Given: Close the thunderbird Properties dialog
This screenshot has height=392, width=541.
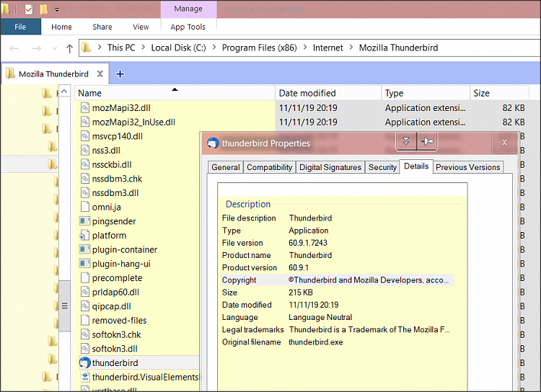Looking at the screenshot, I should (504, 142).
